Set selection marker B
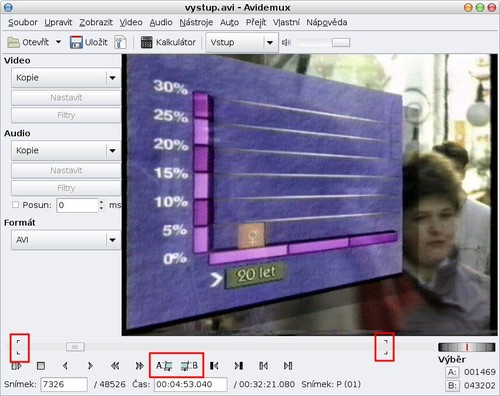The image size is (500, 396). coord(189,366)
